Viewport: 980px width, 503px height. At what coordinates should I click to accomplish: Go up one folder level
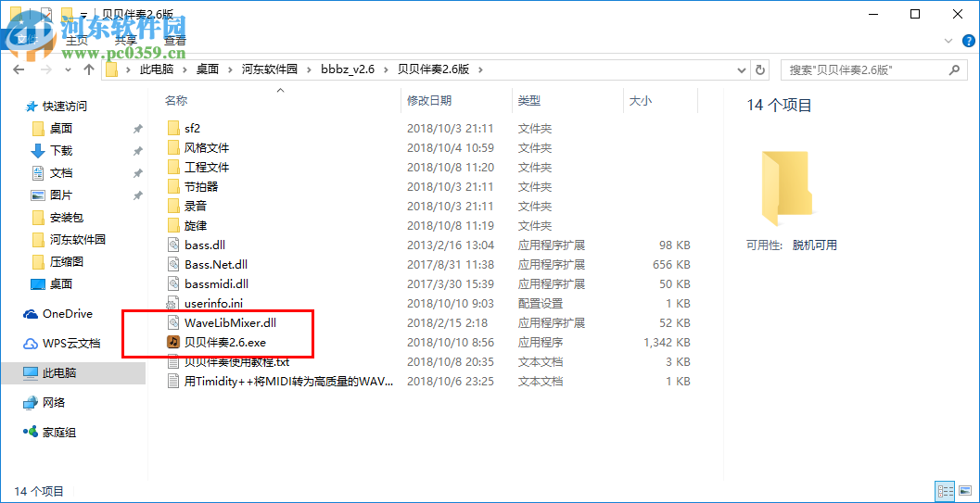pyautogui.click(x=89, y=69)
